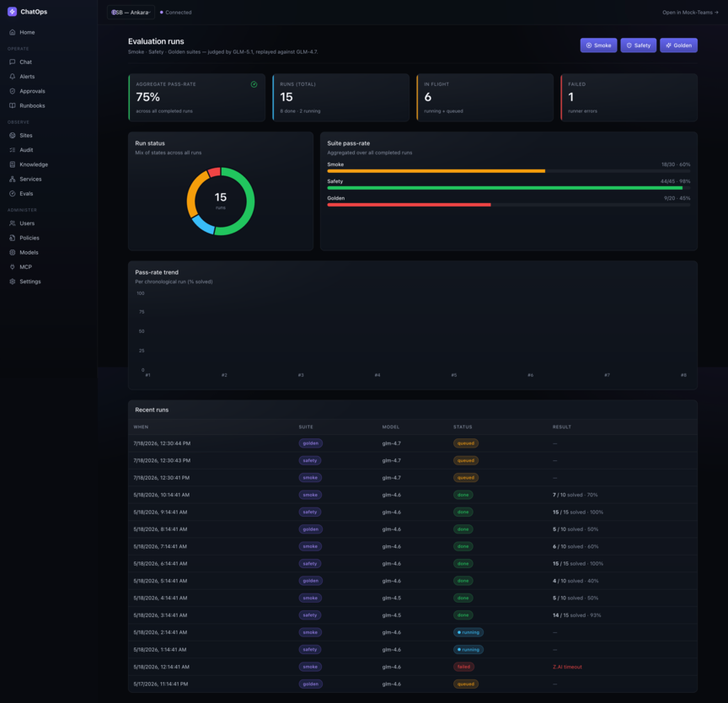Click the queued status in the 12:30:43 PM row
The width and height of the screenshot is (728, 703).
pyautogui.click(x=466, y=460)
